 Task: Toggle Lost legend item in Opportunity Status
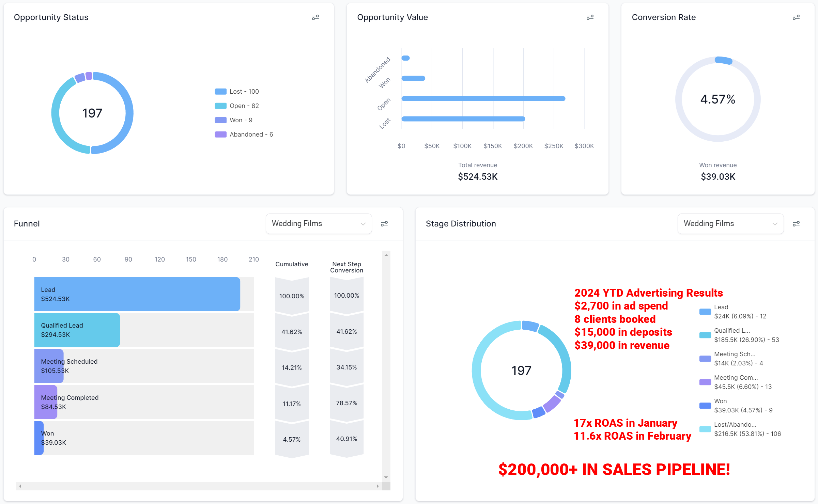[244, 92]
